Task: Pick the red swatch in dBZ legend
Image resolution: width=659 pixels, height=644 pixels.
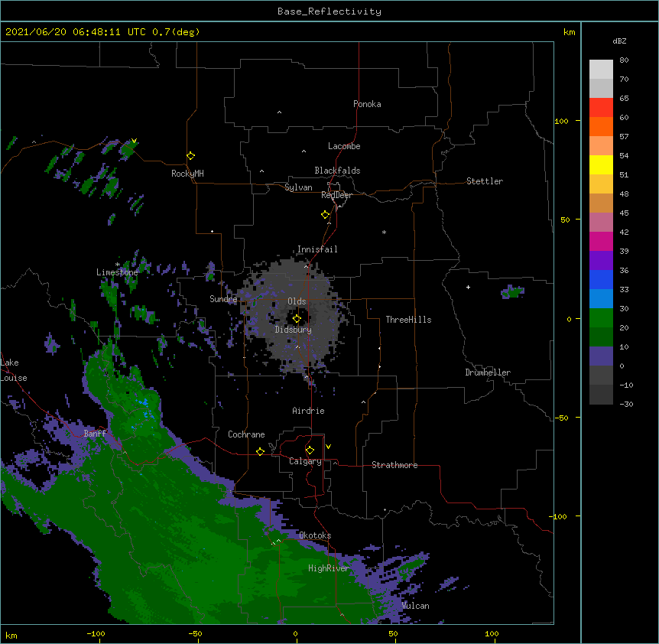Action: click(x=601, y=107)
